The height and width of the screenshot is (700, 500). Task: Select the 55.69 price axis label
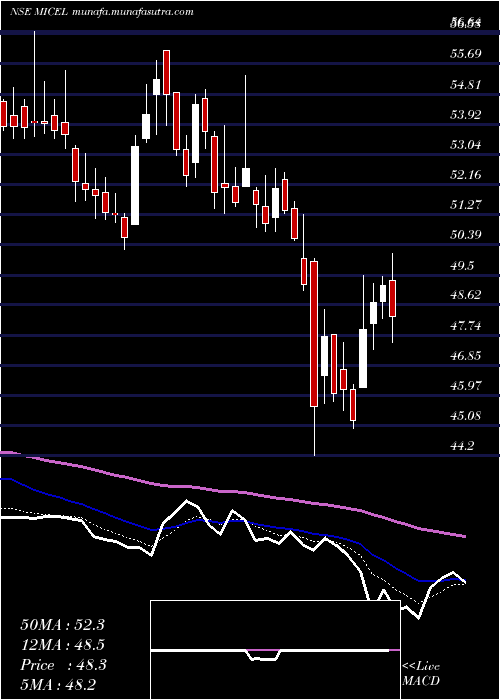pos(466,54)
